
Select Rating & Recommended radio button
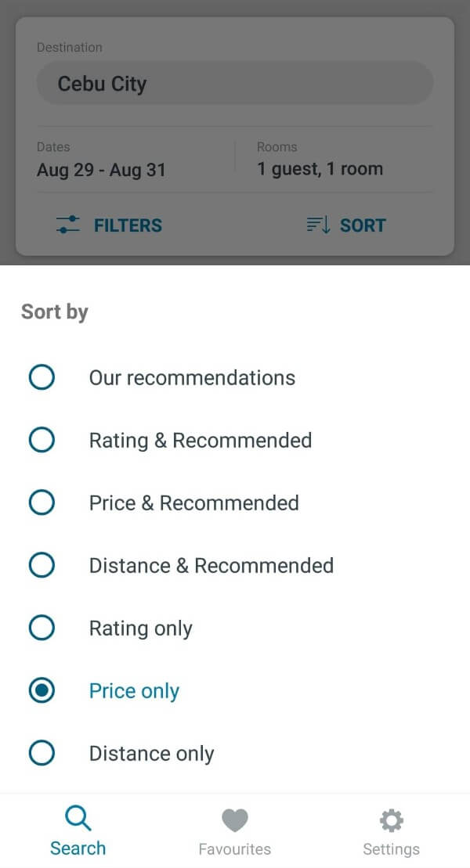(42, 441)
